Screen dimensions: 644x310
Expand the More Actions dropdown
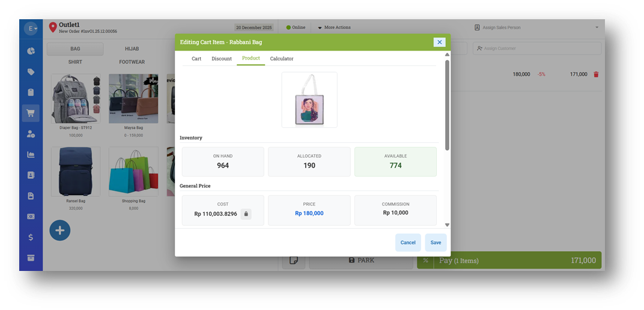[x=334, y=28]
